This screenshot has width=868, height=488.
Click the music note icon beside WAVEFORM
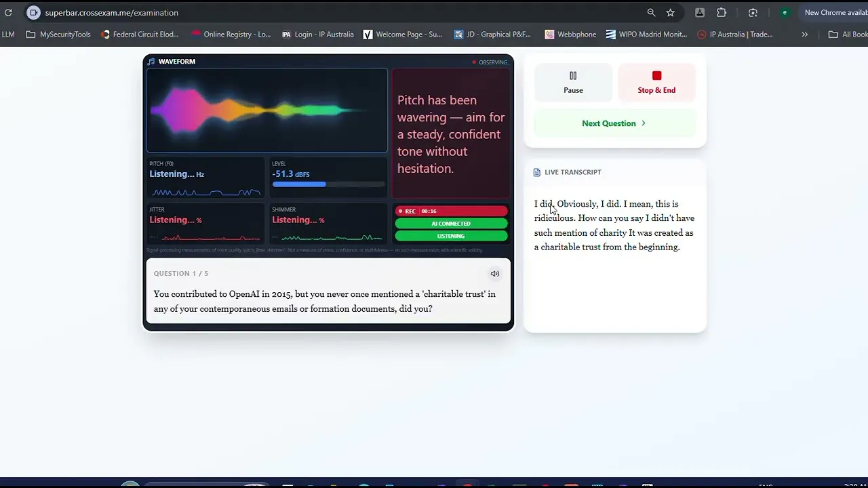[151, 62]
